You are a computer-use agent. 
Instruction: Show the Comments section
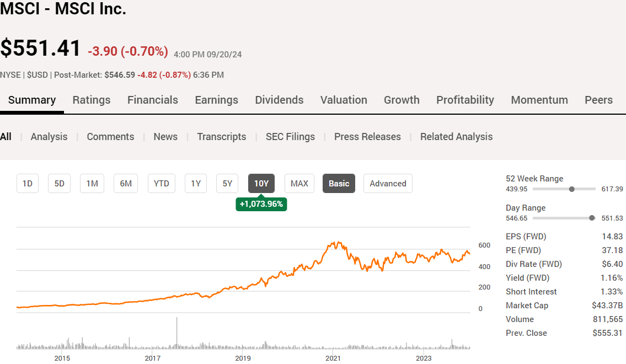pyautogui.click(x=111, y=137)
